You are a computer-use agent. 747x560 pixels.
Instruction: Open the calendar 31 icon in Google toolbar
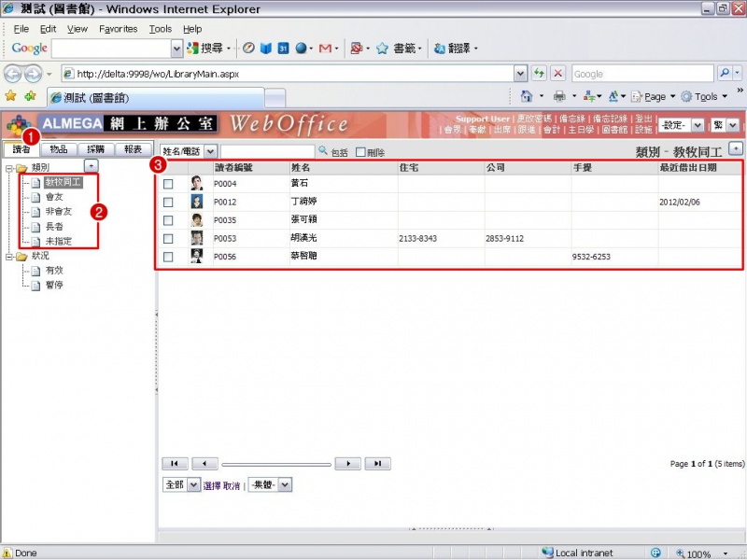click(284, 49)
